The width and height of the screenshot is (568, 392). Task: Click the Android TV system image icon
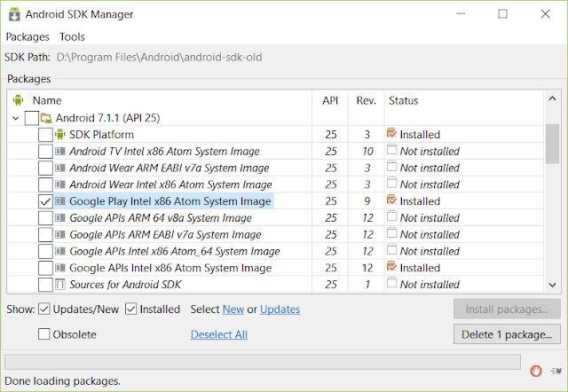60,151
